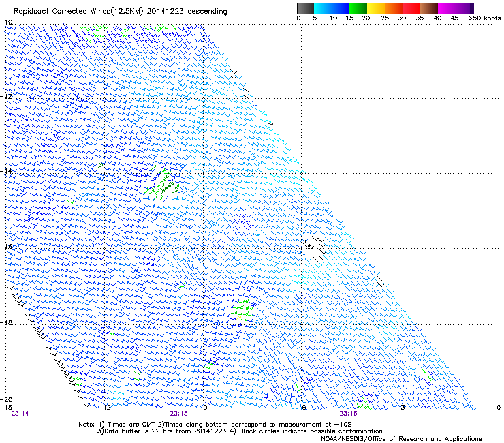Screen dimensions: 504x443
Task: Click the '10' label under the color bar
Action: [333, 18]
